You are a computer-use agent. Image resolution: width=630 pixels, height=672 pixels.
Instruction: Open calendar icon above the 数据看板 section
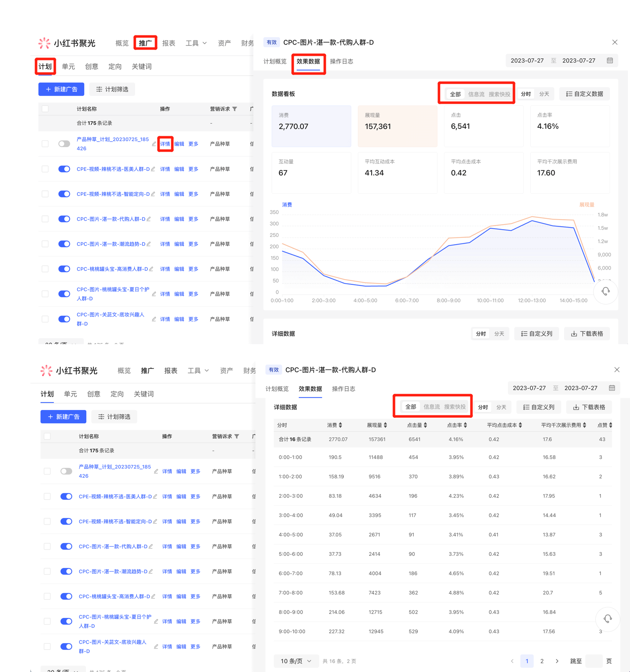coord(610,60)
